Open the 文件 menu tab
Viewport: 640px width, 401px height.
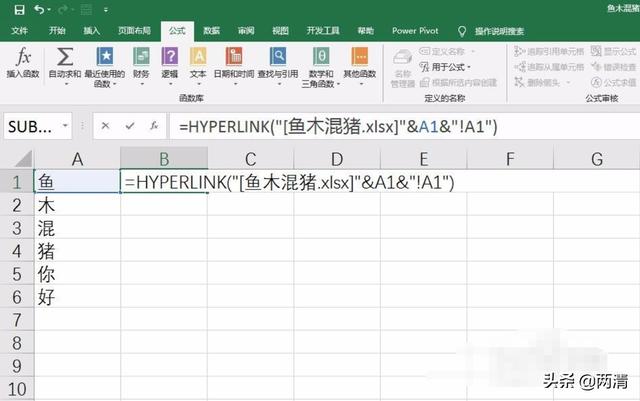(19, 31)
